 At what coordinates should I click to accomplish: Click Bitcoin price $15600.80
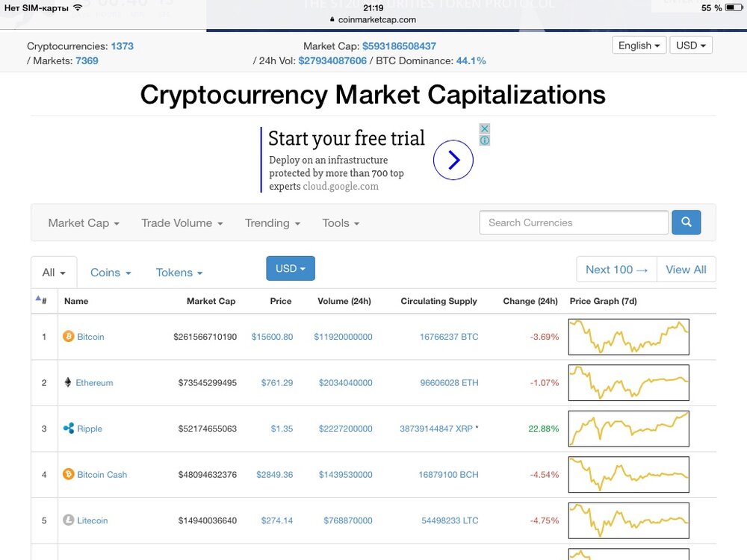click(272, 337)
